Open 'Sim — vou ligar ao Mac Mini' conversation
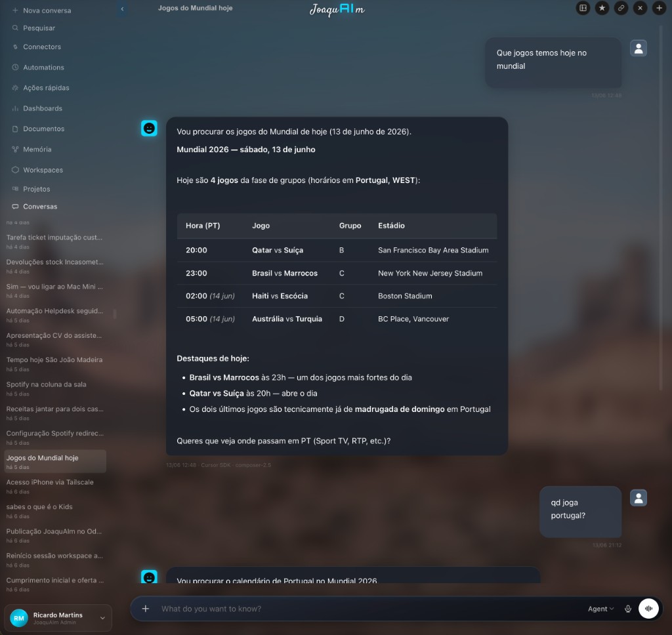This screenshot has height=635, width=672. pyautogui.click(x=55, y=290)
